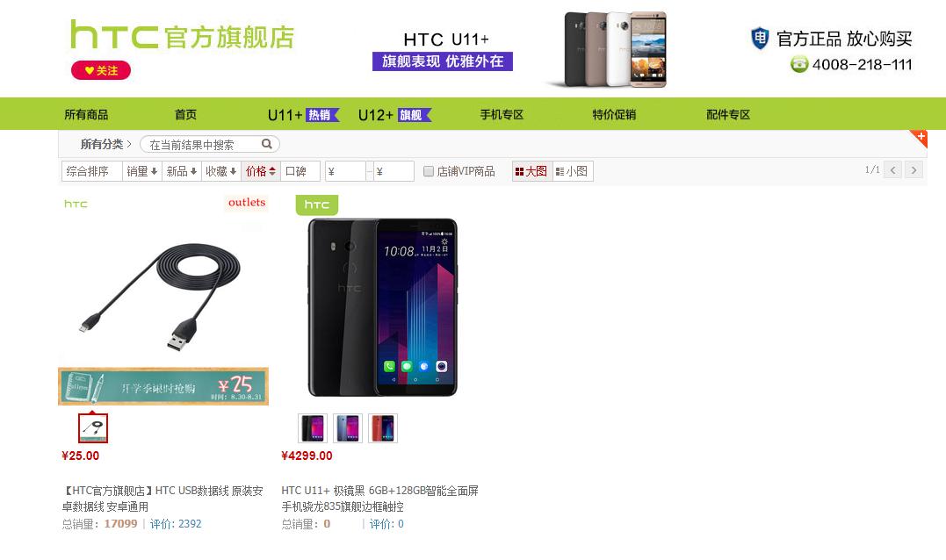946x560 pixels.
Task: Switch to 小图 small list view
Action: (x=573, y=171)
